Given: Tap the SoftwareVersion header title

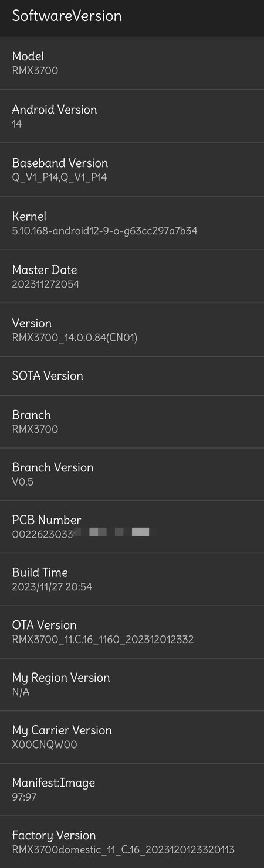Looking at the screenshot, I should pyautogui.click(x=67, y=16).
